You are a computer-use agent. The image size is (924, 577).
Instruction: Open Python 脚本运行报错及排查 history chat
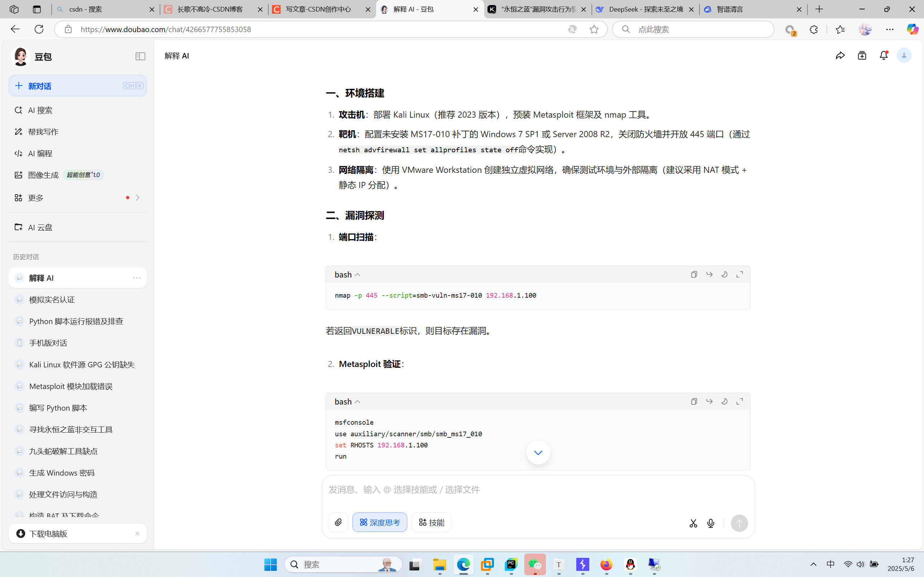click(x=76, y=321)
